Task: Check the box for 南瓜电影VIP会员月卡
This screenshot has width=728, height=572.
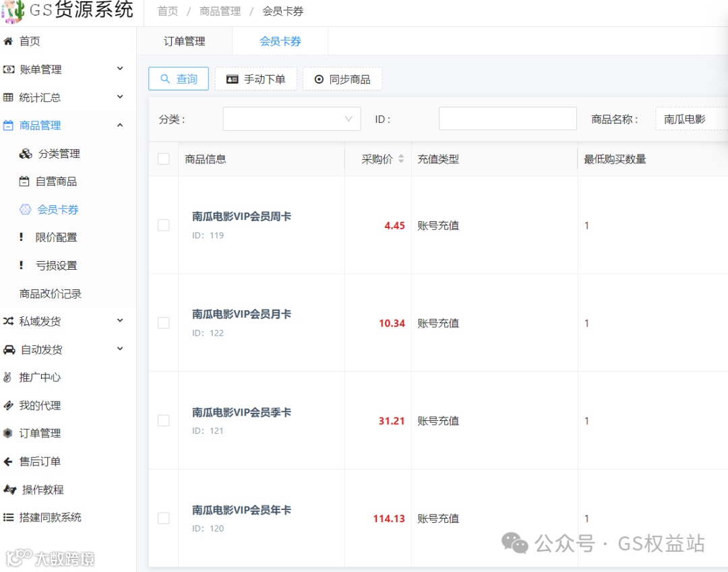Action: point(163,323)
